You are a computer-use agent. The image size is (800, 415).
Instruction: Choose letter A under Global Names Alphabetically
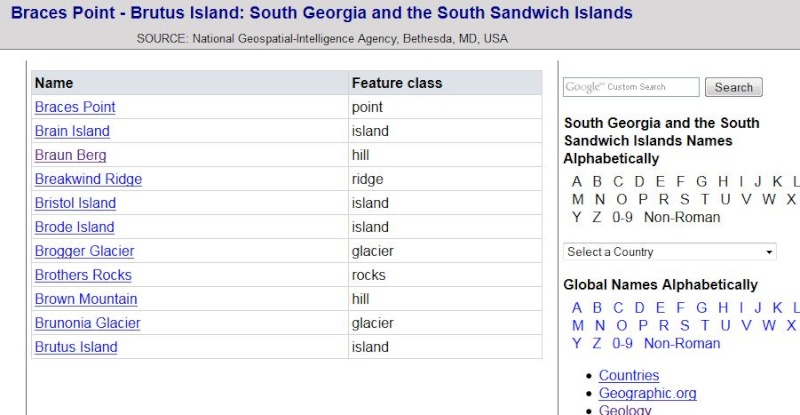pos(577,307)
